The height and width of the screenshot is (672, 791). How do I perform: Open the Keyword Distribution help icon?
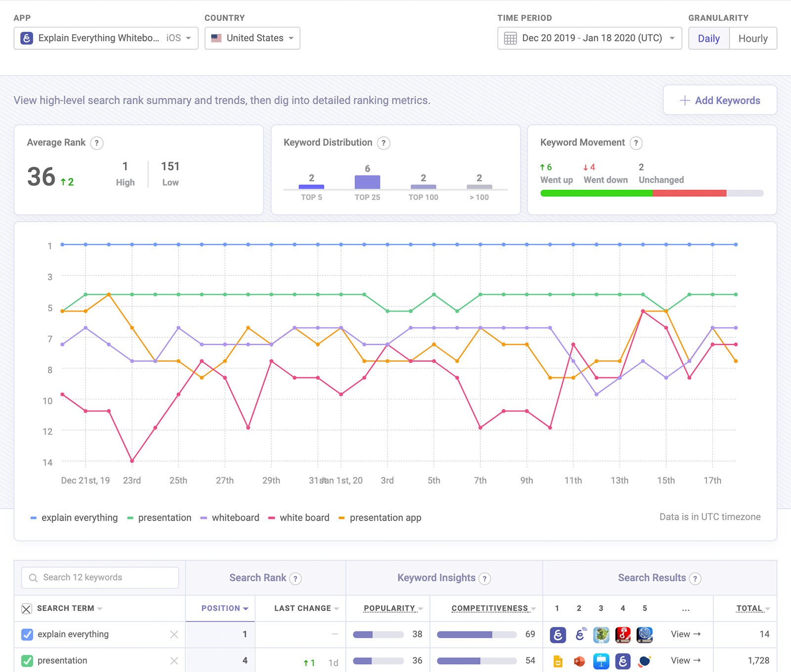[x=384, y=143]
